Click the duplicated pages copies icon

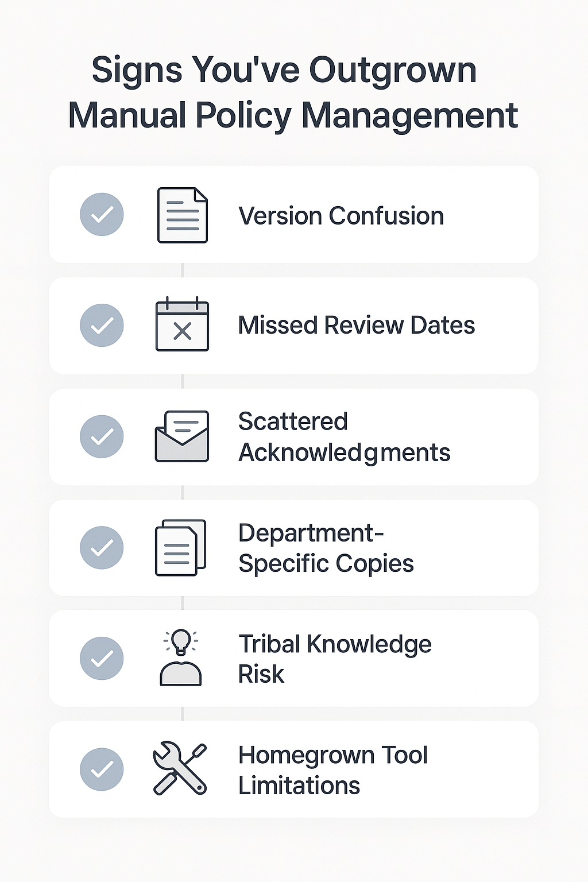(180, 548)
